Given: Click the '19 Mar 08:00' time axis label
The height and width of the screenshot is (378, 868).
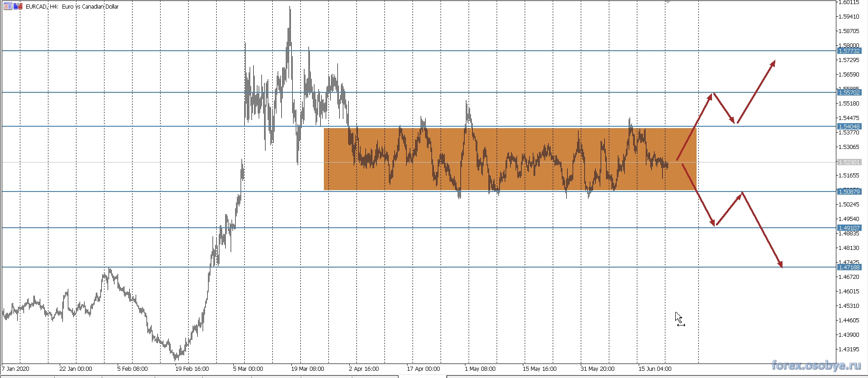Looking at the screenshot, I should [x=308, y=369].
